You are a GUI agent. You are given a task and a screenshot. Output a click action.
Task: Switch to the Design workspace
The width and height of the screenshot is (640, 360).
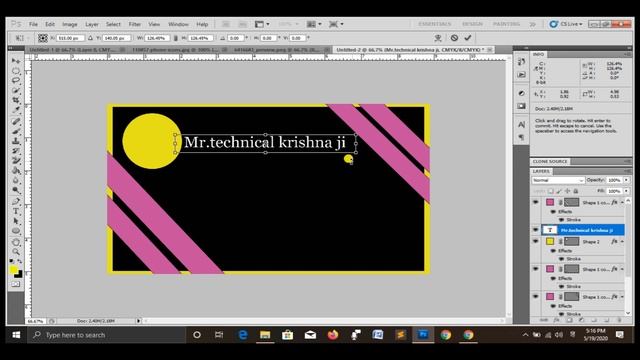pos(472,24)
